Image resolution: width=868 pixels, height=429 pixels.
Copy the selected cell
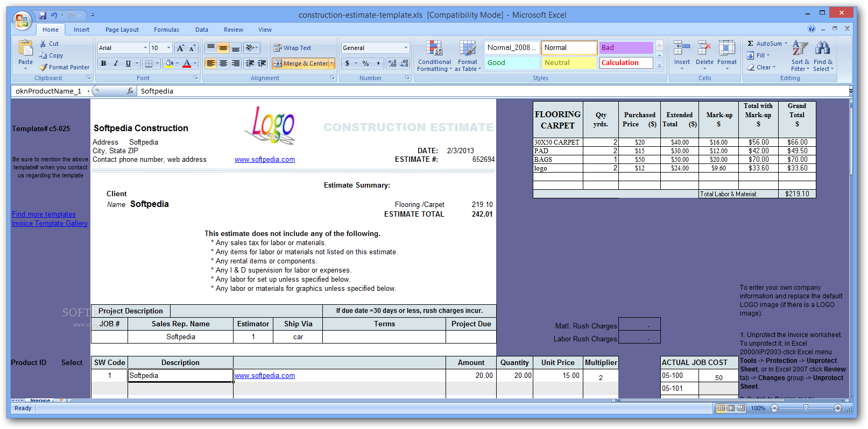coord(51,55)
